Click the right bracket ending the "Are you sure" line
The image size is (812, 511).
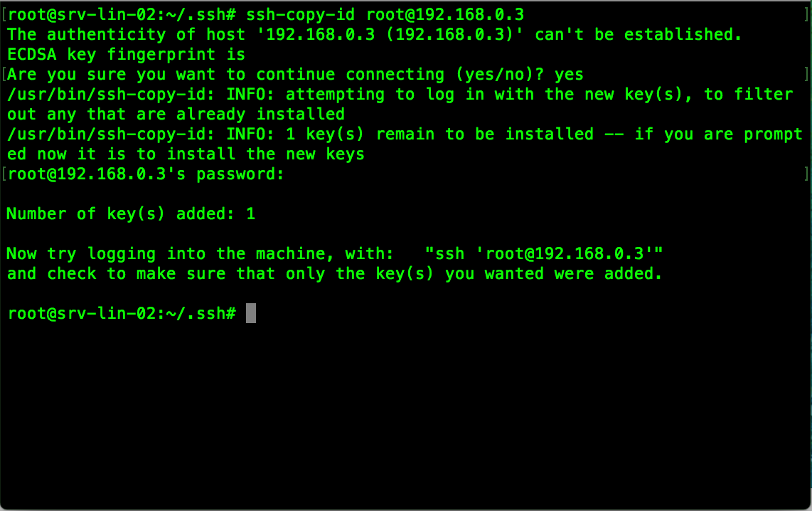point(806,74)
